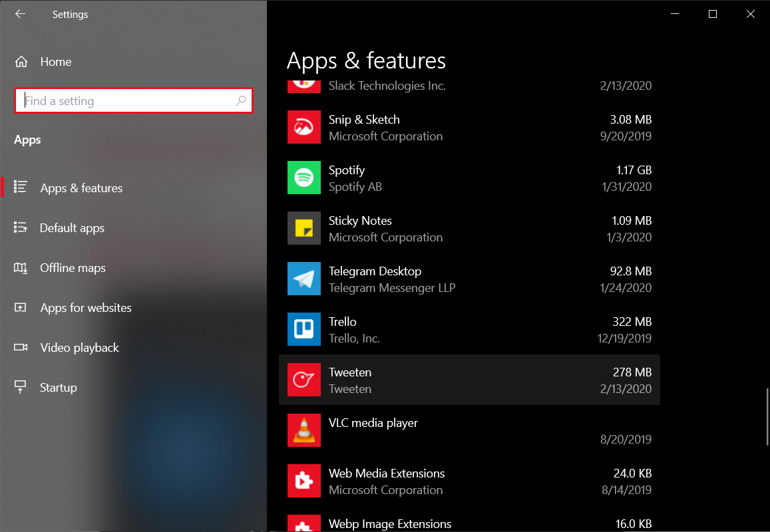Click the Apps for websites icon
Screen dimensions: 770x532
(x=20, y=307)
